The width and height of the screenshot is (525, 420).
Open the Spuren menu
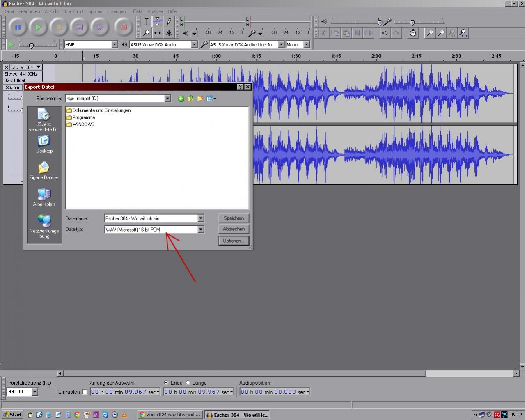tap(95, 11)
